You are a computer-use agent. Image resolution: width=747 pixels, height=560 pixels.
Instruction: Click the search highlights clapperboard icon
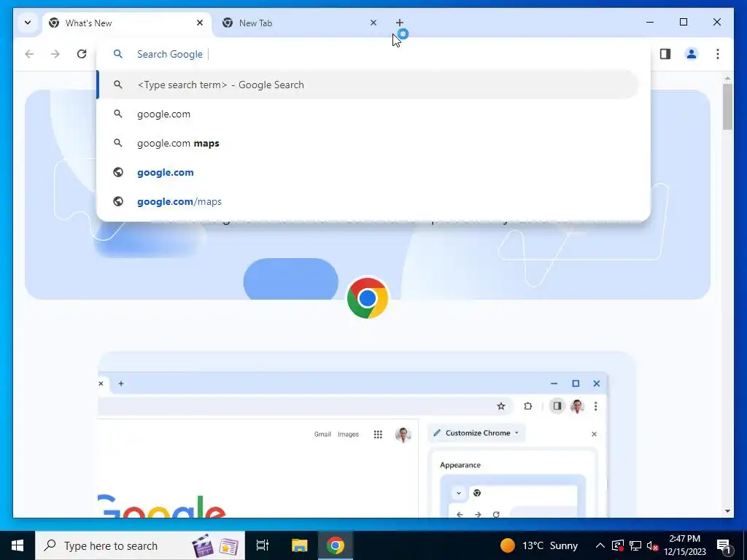pyautogui.click(x=203, y=546)
